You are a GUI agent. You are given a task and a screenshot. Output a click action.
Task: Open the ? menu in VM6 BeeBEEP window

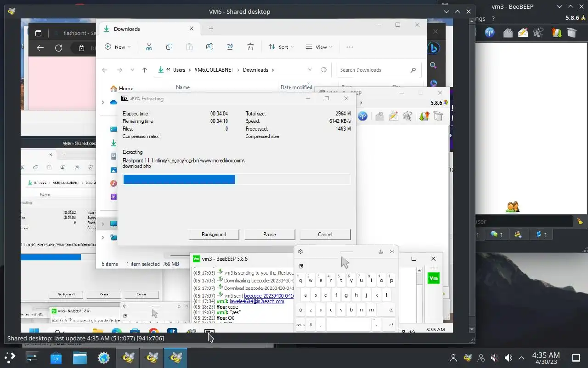(x=361, y=103)
